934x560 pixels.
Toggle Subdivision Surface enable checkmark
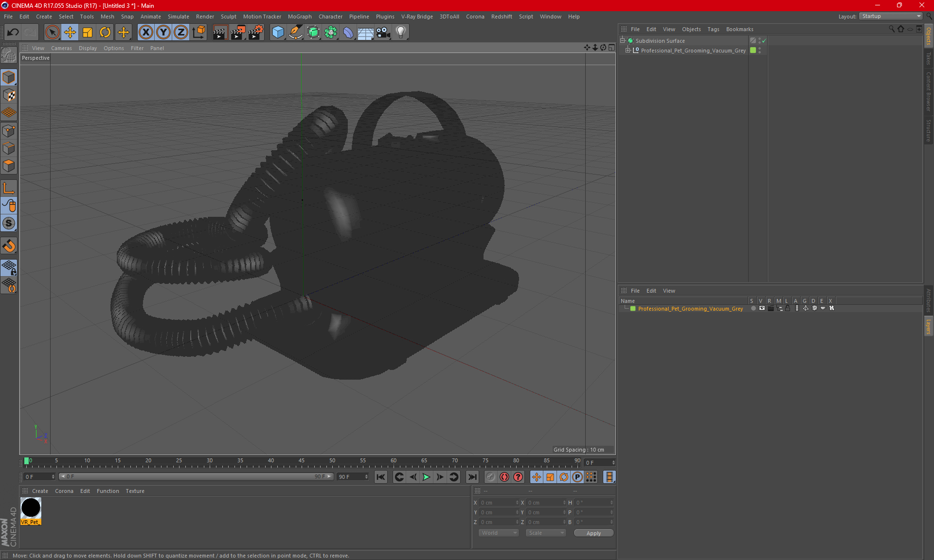coord(764,41)
